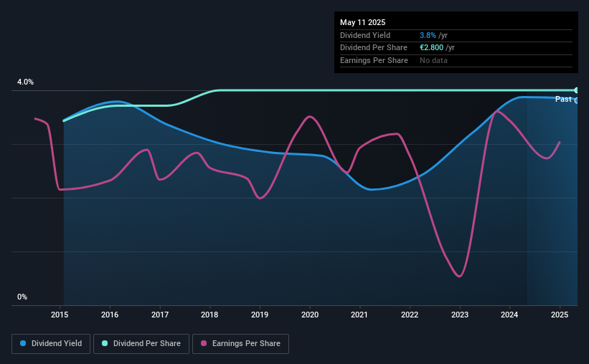This screenshot has width=589, height=364.
Task: Click the 0% y-axis label
Action: click(22, 297)
